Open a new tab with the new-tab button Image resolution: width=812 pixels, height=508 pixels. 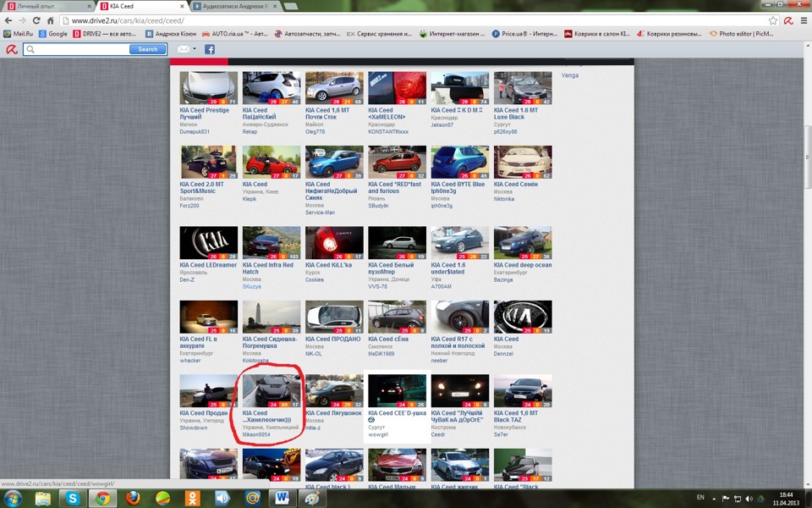point(290,6)
